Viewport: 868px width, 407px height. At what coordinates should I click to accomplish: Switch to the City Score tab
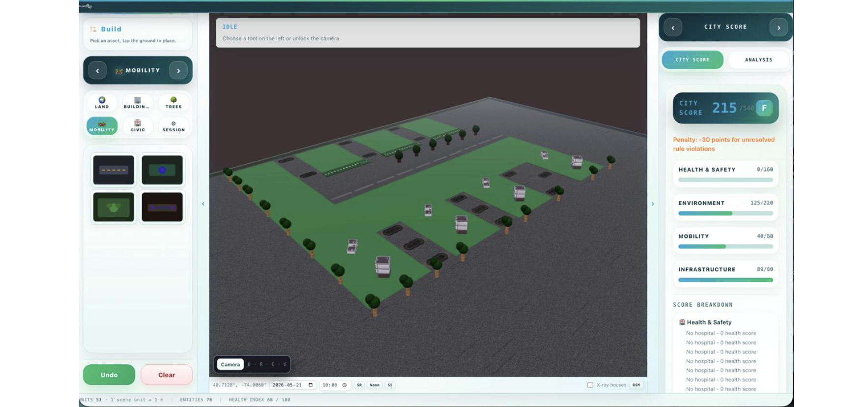[693, 60]
